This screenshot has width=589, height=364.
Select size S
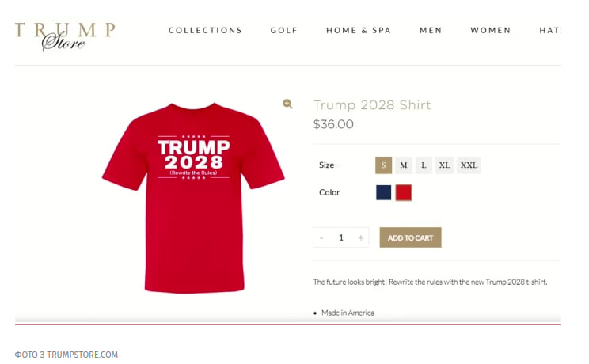point(384,165)
